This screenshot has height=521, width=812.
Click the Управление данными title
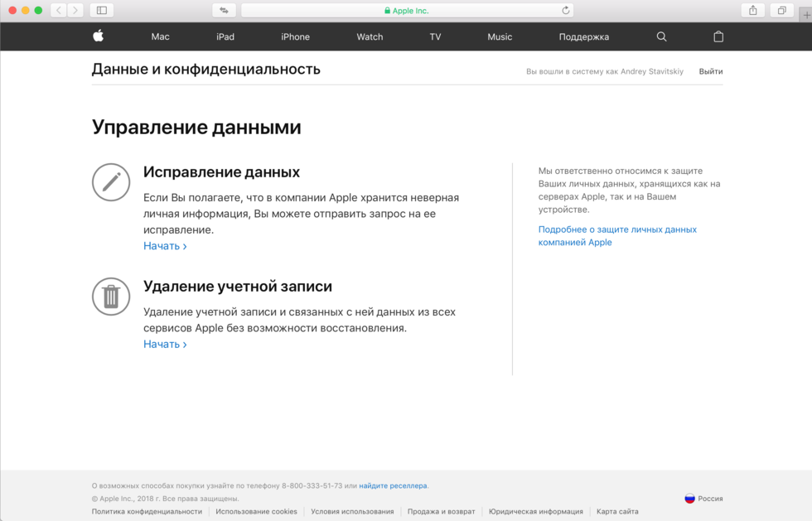(x=196, y=128)
